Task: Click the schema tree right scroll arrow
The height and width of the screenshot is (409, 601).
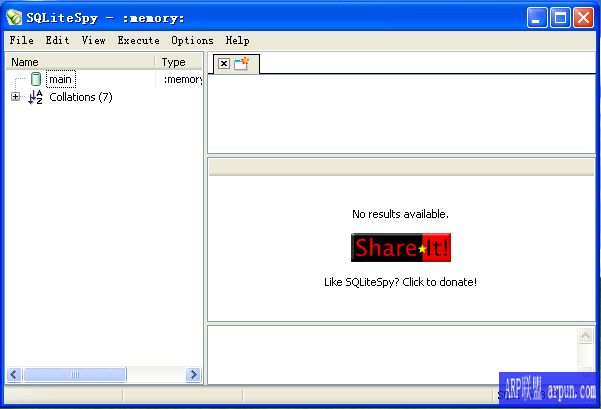Action: pos(193,375)
